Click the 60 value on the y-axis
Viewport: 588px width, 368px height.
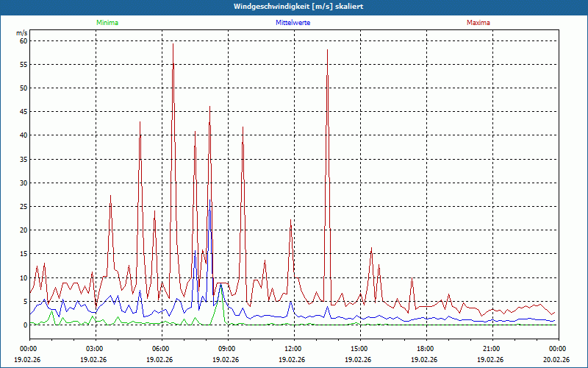click(x=23, y=41)
